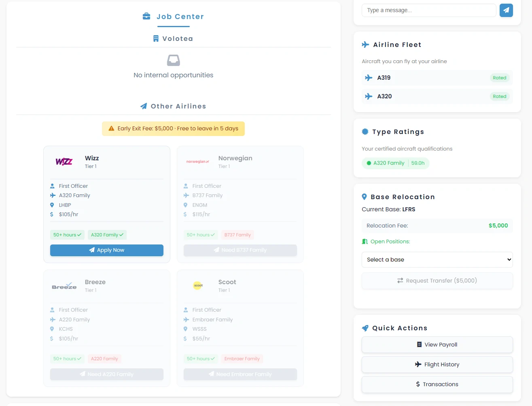The image size is (532, 406).
Task: Click the plane icon in the A320 fleet row
Action: (369, 96)
